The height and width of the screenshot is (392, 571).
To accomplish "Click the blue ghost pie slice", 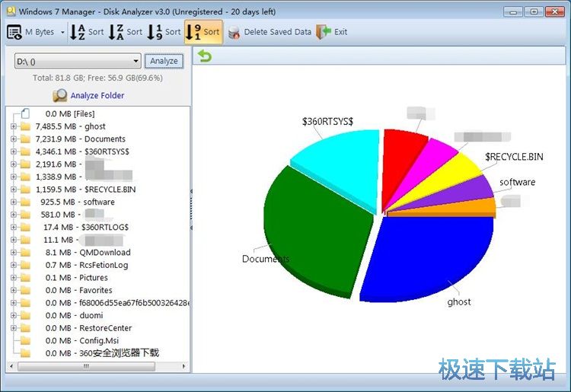I will (429, 255).
